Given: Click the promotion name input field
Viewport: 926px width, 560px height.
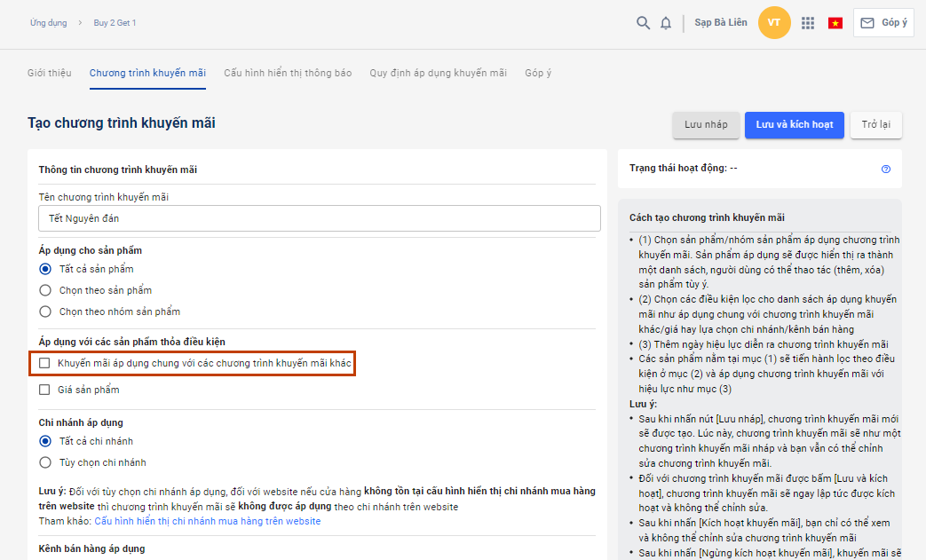Looking at the screenshot, I should pos(319,218).
